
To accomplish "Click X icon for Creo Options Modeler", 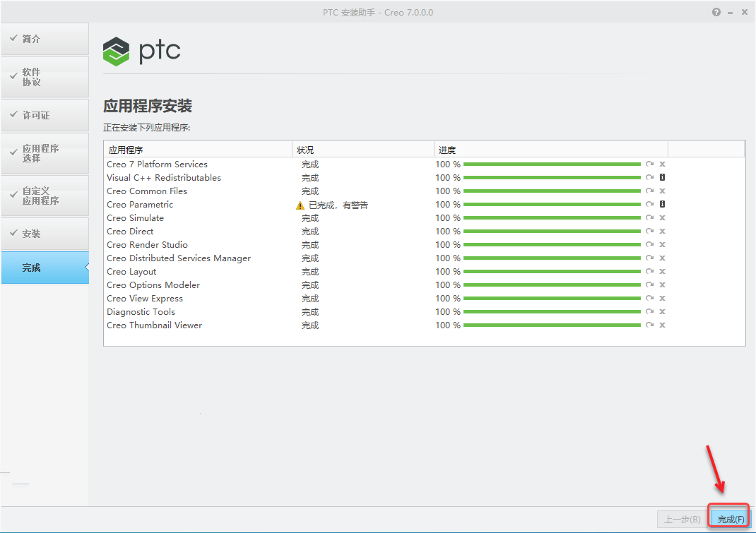I will coord(663,285).
